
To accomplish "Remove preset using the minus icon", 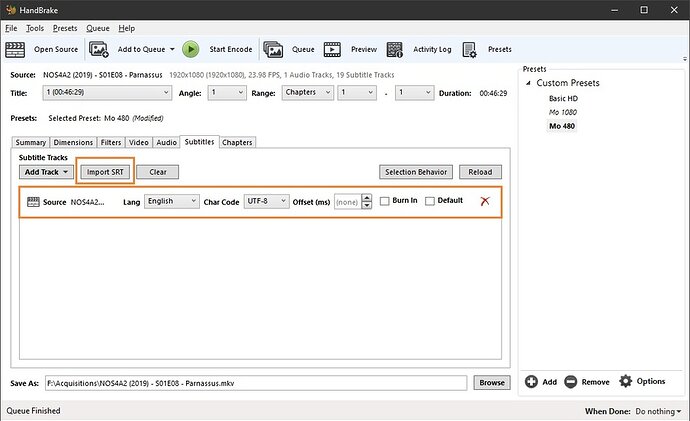I will [571, 381].
